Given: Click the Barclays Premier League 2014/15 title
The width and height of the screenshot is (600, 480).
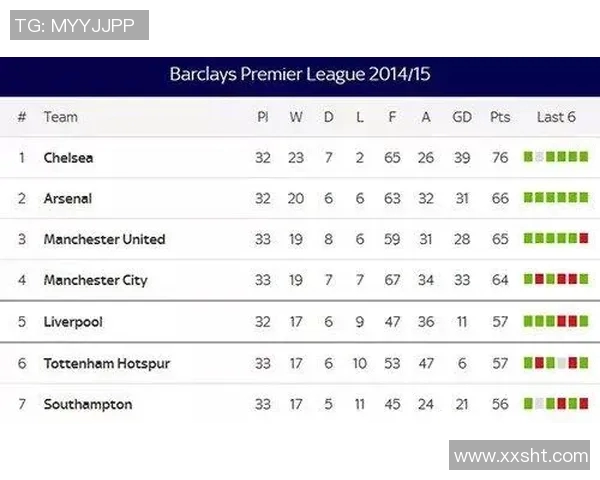Looking at the screenshot, I should [x=300, y=75].
